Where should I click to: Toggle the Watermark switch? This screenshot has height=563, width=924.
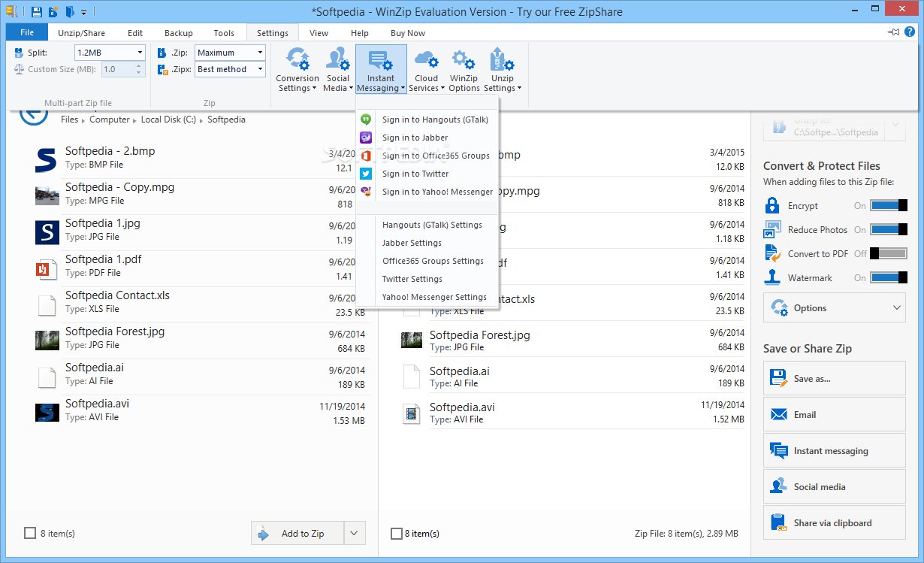click(889, 277)
